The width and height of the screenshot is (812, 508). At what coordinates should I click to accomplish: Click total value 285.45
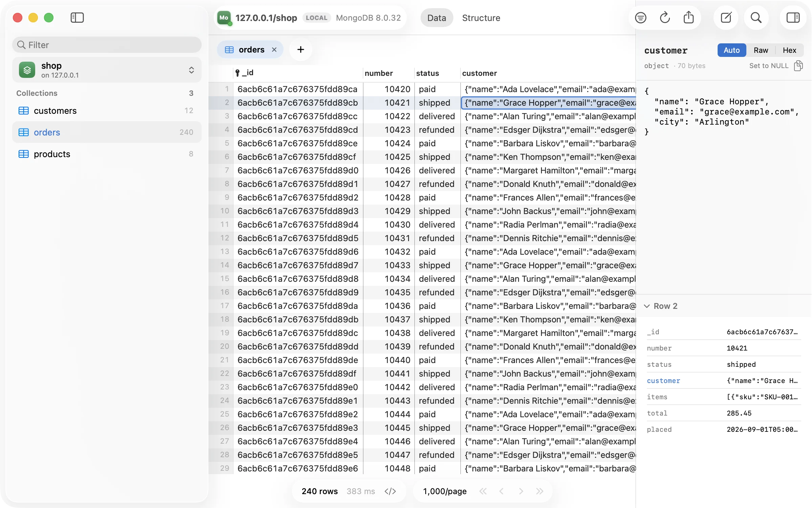739,413
